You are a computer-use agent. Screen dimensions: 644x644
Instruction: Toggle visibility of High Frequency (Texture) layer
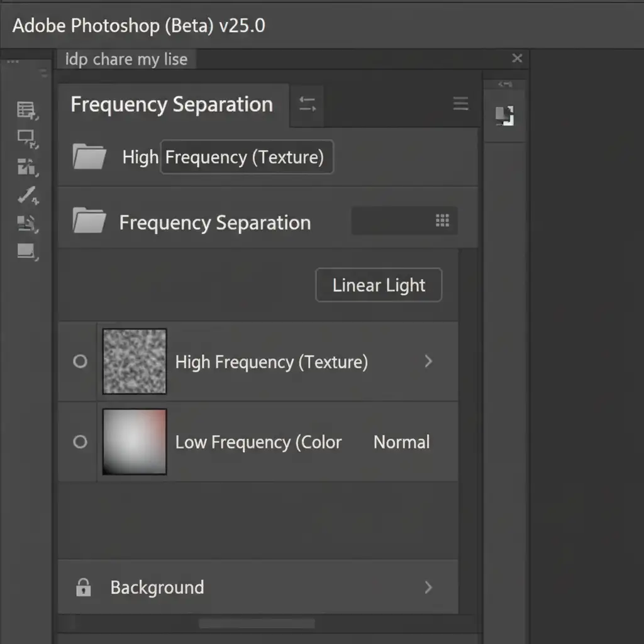80,362
